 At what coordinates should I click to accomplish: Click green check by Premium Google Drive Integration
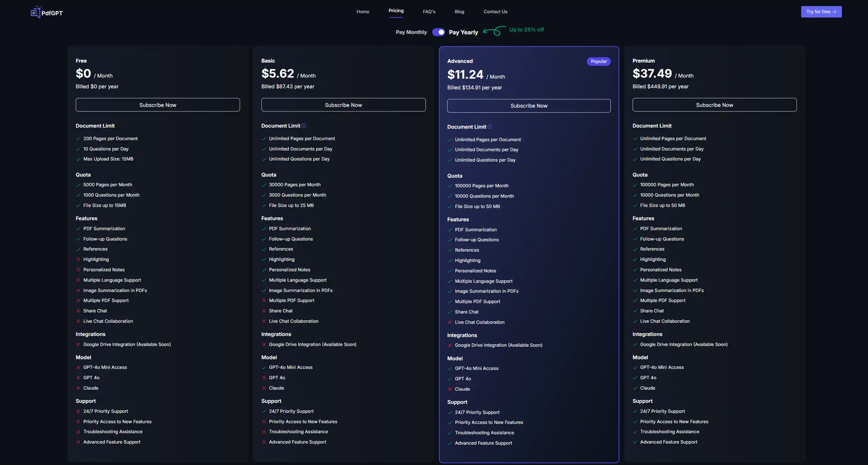635,345
